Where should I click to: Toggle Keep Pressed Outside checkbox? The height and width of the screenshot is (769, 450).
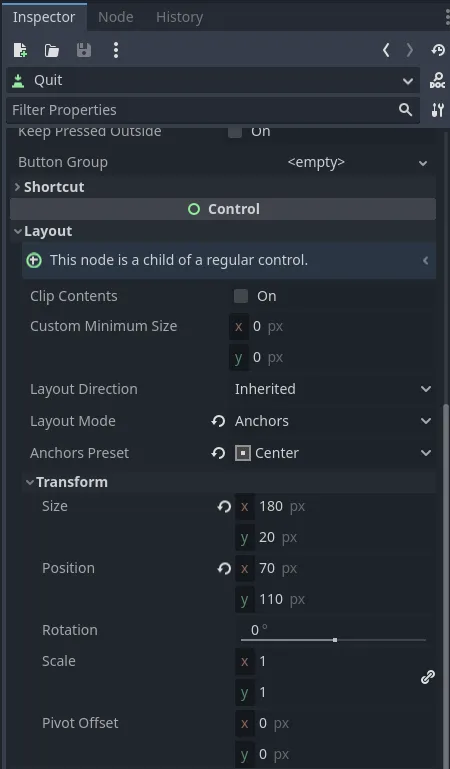click(235, 131)
